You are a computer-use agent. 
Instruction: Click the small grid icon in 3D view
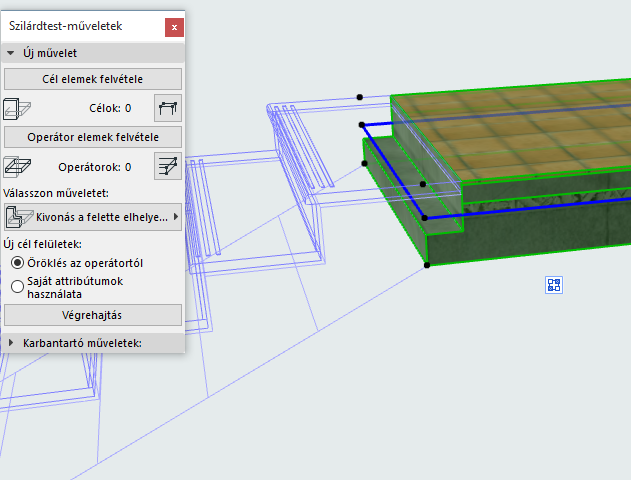[x=554, y=285]
